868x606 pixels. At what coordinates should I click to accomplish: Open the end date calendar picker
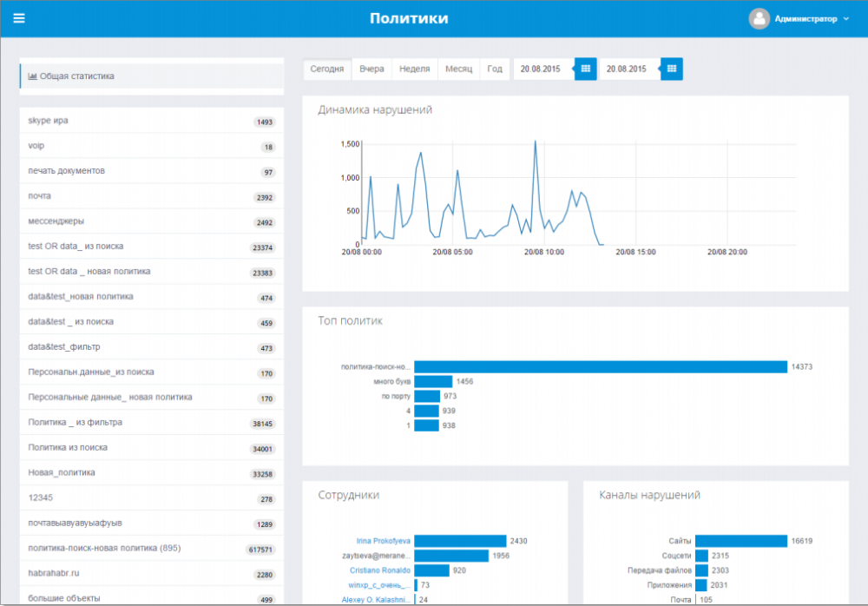point(672,69)
